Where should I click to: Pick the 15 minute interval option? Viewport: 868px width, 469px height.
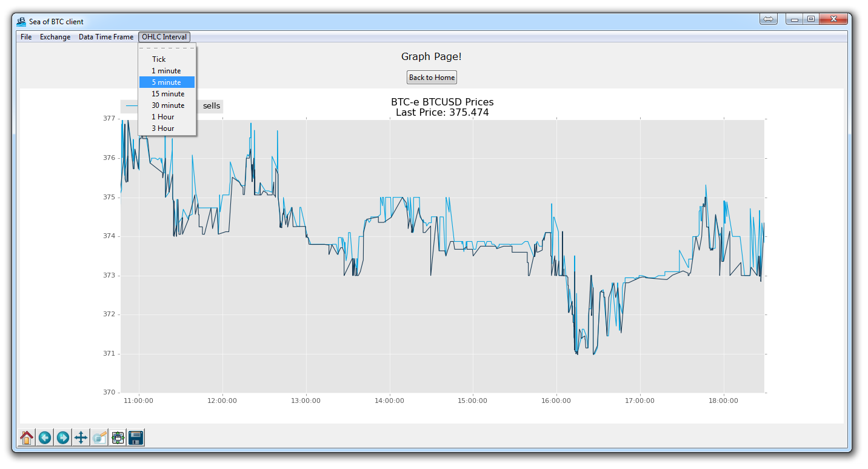tap(168, 94)
